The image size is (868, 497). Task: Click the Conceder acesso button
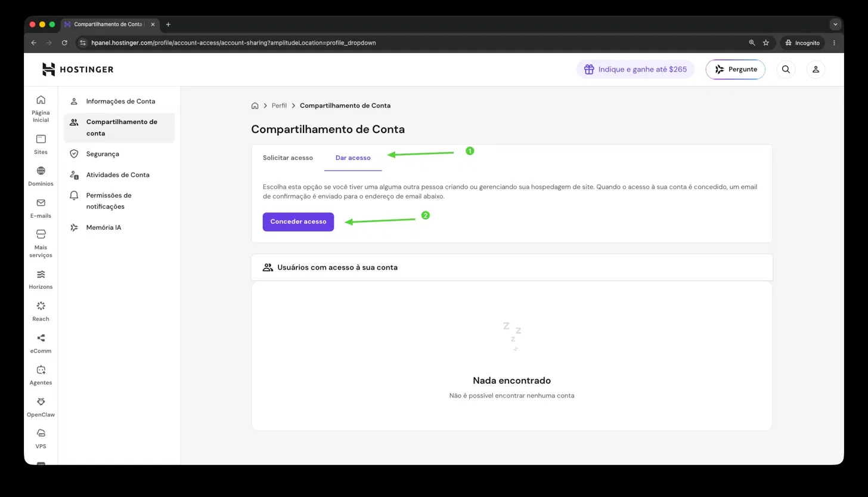click(x=298, y=222)
